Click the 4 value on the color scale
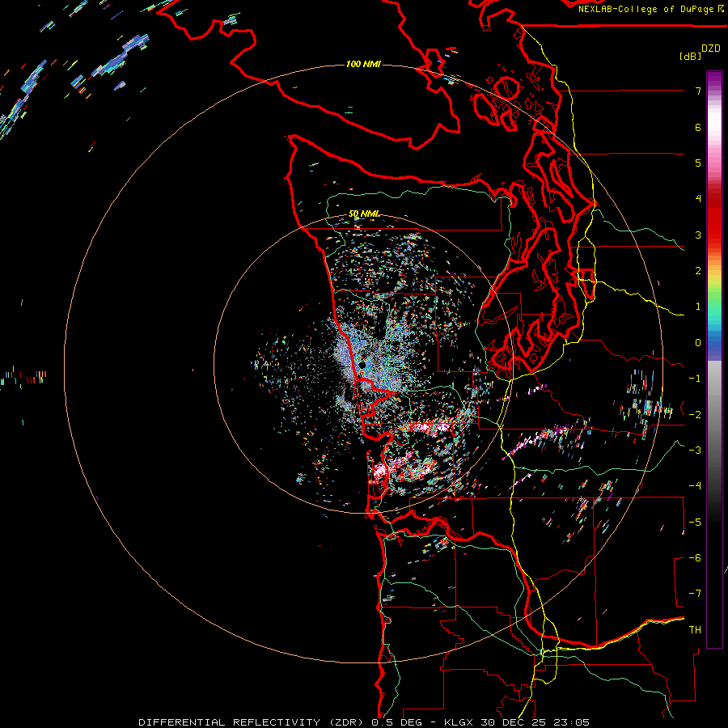Image resolution: width=728 pixels, height=728 pixels. pyautogui.click(x=698, y=199)
